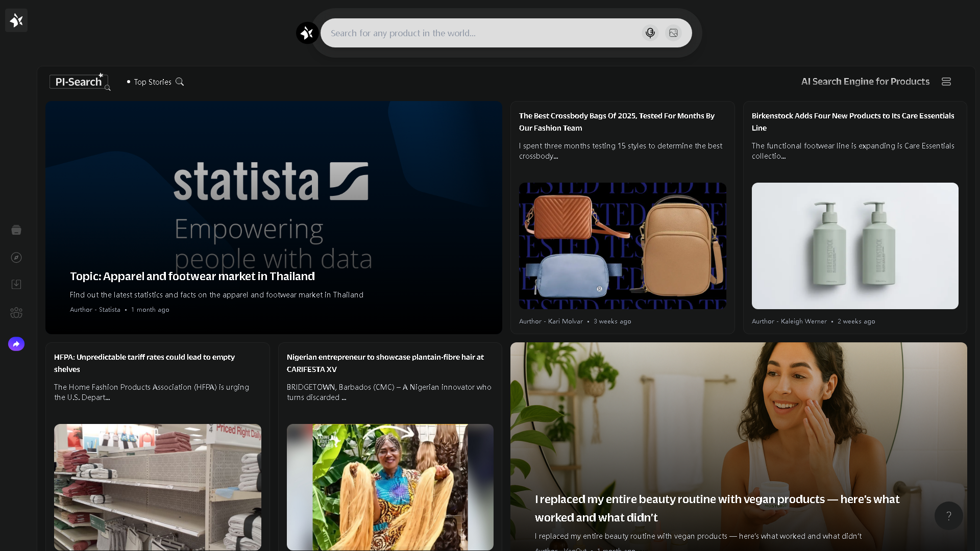Click AI Search Engine for Products heading

coord(865,82)
